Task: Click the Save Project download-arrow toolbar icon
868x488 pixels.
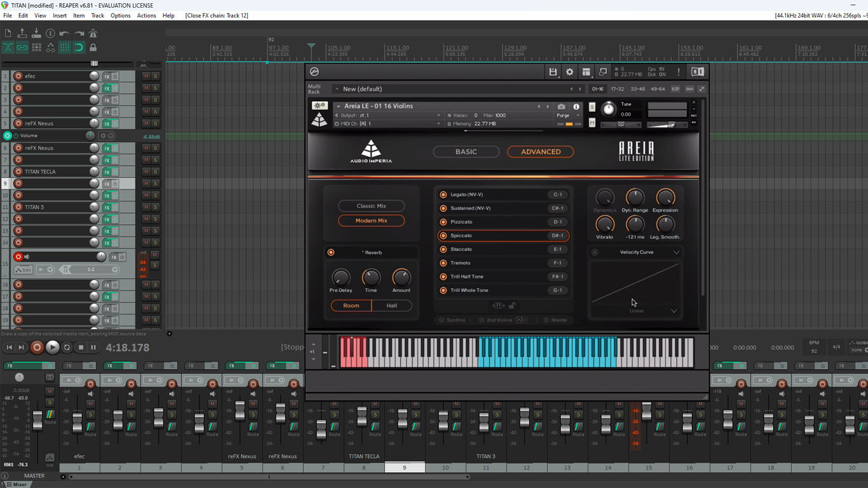Action: [36, 33]
